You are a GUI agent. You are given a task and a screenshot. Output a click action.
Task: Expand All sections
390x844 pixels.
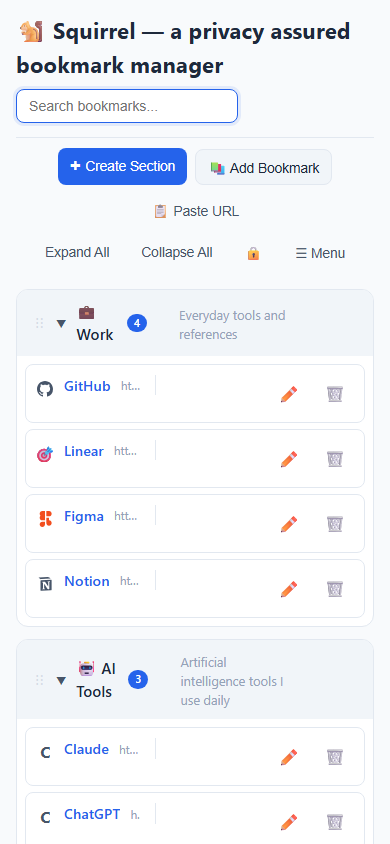[77, 252]
